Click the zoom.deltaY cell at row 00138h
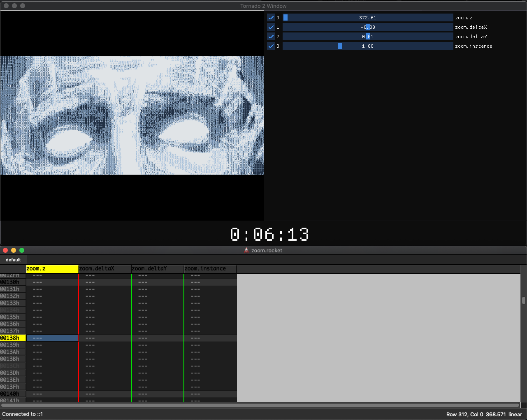 pyautogui.click(x=158, y=338)
